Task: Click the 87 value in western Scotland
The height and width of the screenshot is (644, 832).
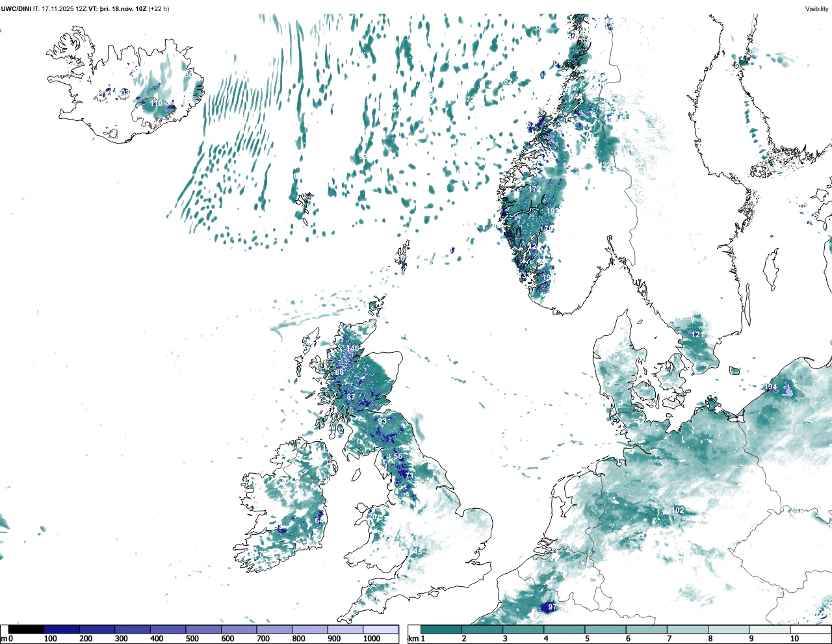Action: point(351,396)
